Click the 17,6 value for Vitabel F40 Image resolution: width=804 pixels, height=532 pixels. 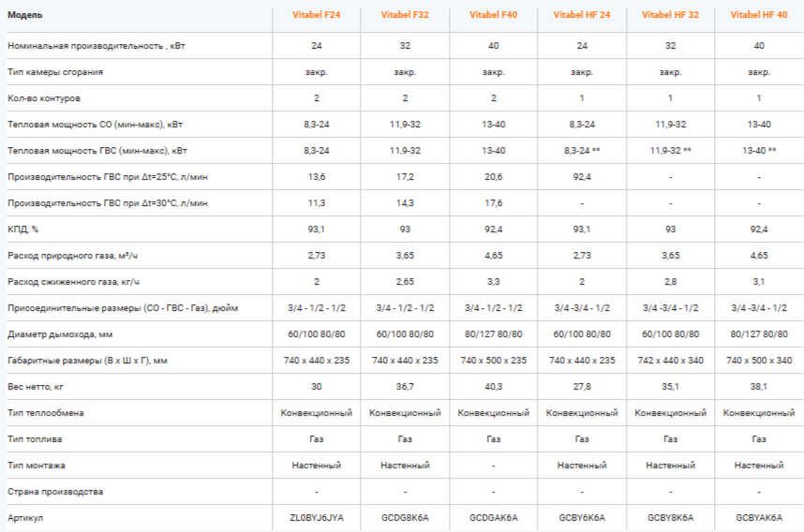coord(493,203)
